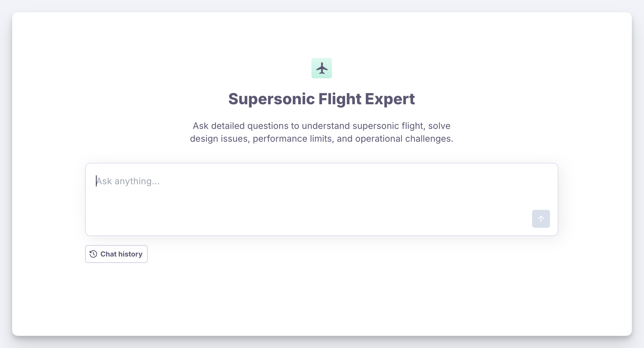
Task: Click the clock icon beside Chat history
Action: pos(93,254)
